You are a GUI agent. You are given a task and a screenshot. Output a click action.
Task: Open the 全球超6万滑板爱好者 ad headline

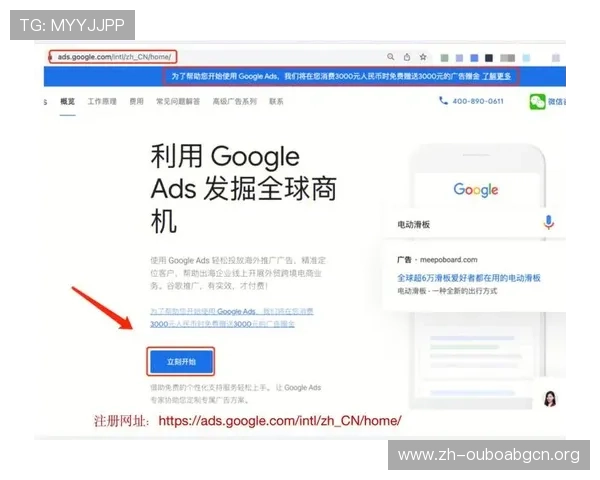pos(468,278)
